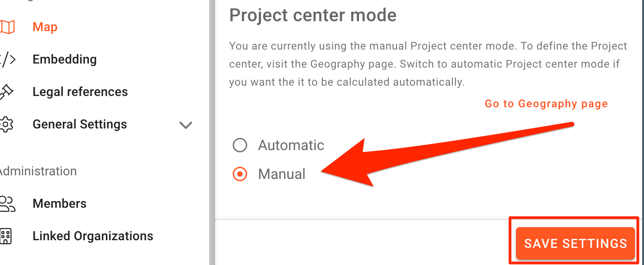Open the Members text label
The height and width of the screenshot is (265, 644).
(x=60, y=204)
